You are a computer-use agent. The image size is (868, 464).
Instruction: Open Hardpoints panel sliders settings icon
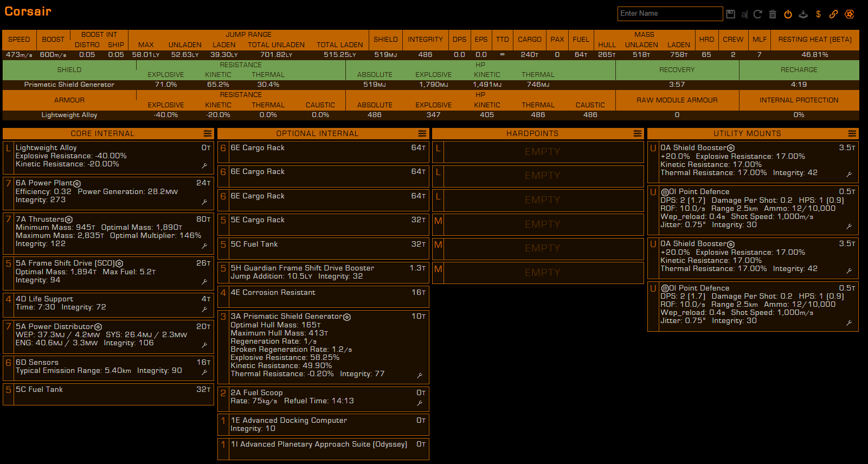[638, 133]
